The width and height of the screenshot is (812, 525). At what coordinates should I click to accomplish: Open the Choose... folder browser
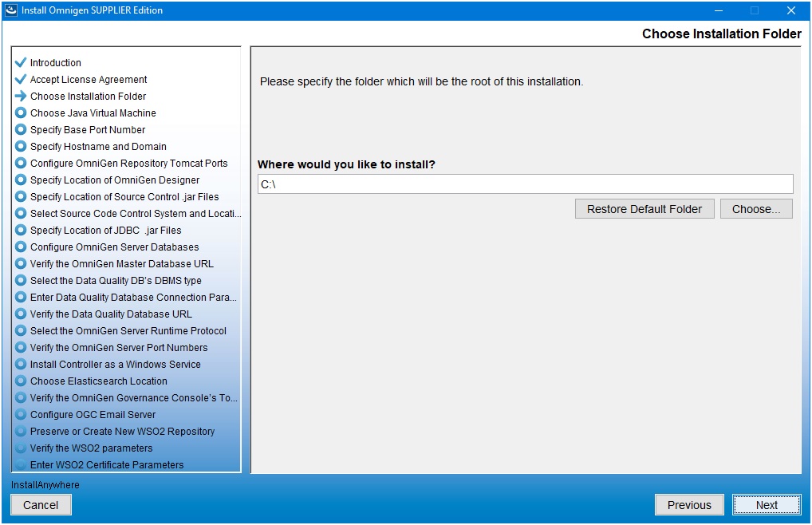756,209
